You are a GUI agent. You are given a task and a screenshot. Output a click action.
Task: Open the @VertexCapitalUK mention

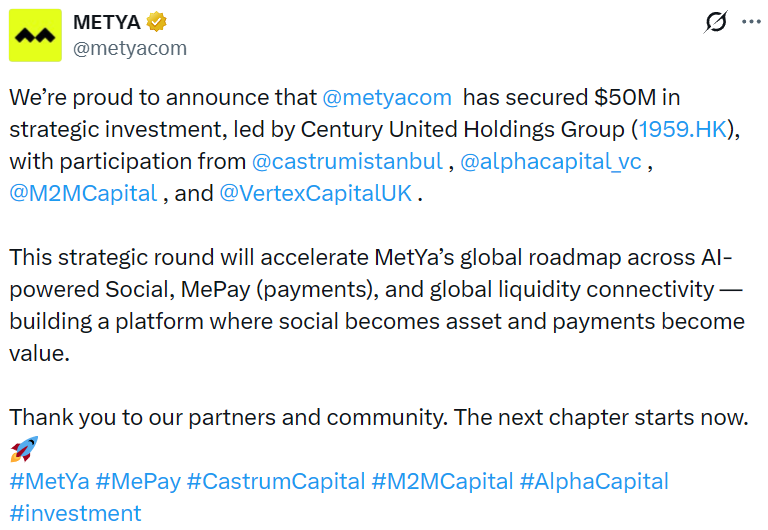pos(315,194)
